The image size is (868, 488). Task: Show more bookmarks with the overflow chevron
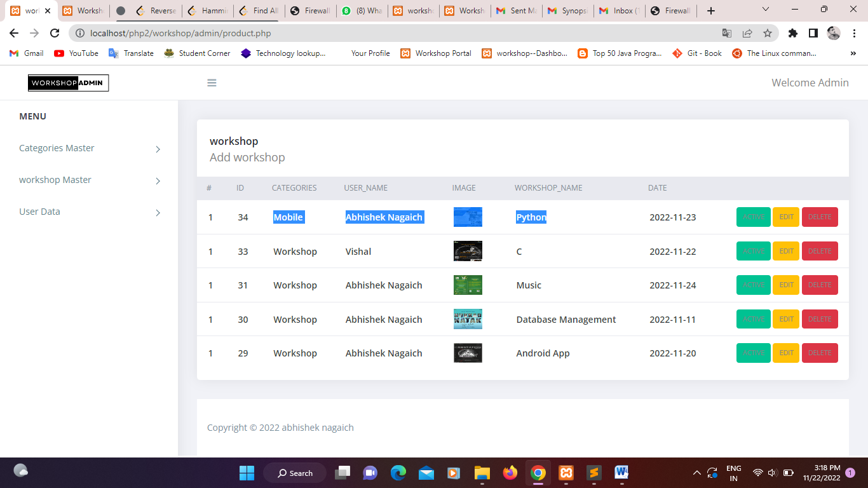(853, 53)
